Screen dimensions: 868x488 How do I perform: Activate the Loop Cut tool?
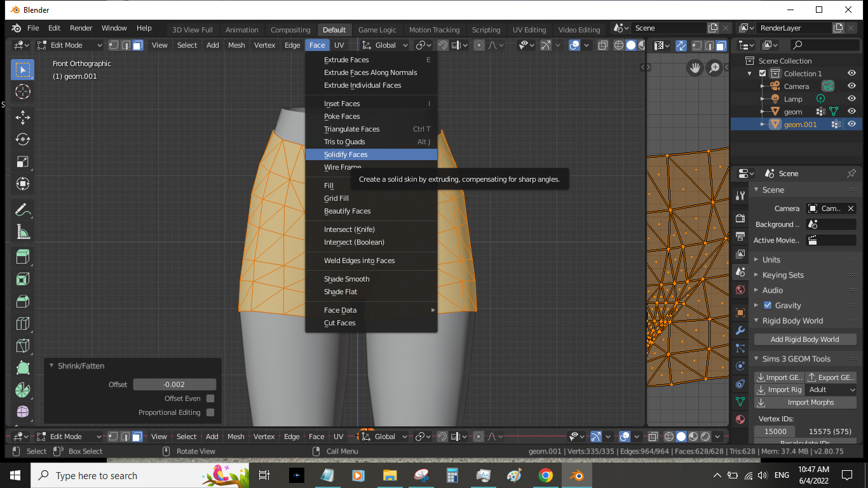(23, 324)
